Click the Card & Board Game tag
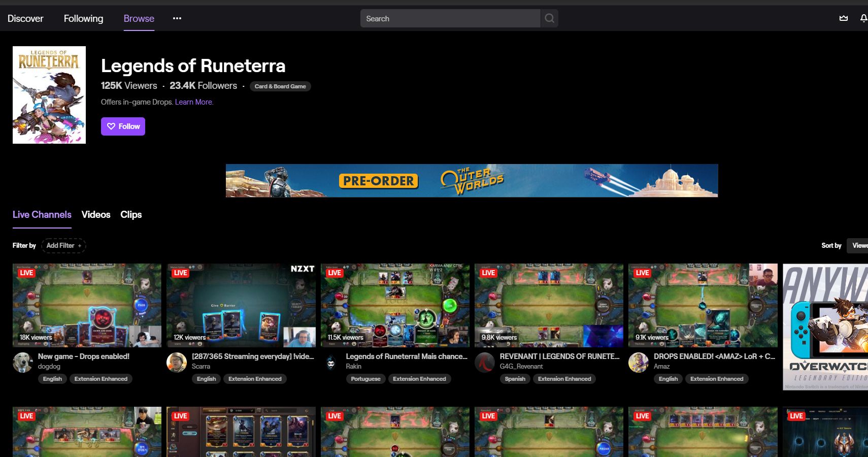The image size is (868, 457). click(280, 86)
